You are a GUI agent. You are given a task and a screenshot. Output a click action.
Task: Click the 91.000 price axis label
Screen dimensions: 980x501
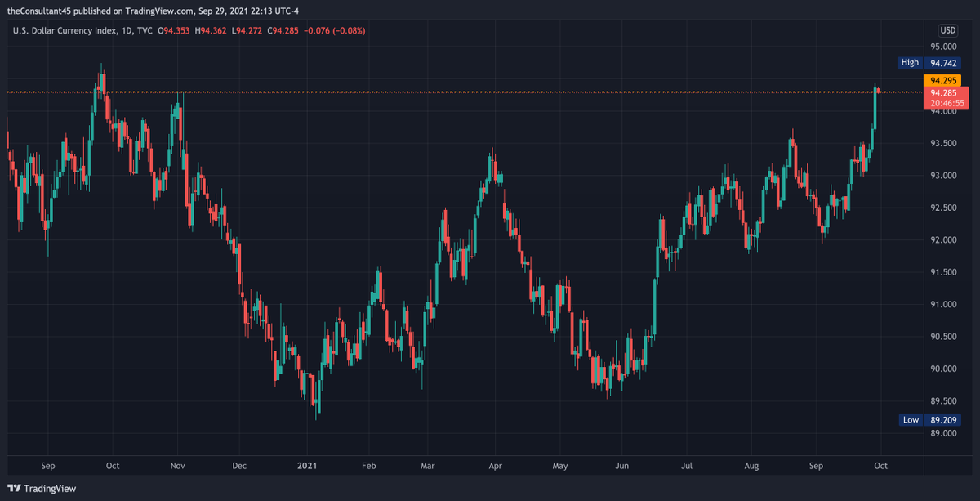[943, 305]
